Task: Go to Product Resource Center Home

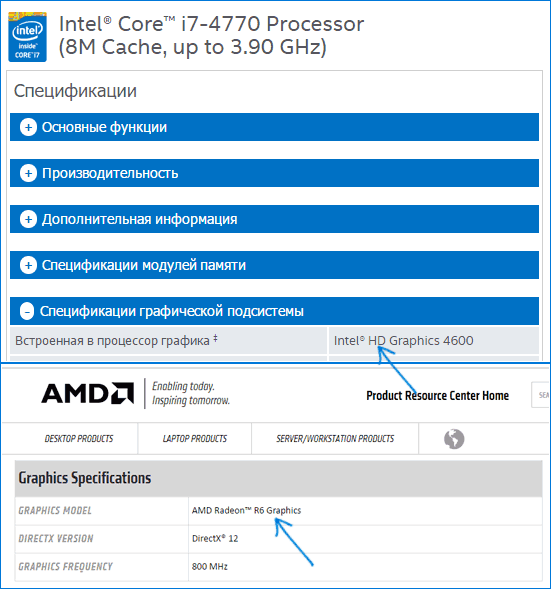Action: coord(438,396)
